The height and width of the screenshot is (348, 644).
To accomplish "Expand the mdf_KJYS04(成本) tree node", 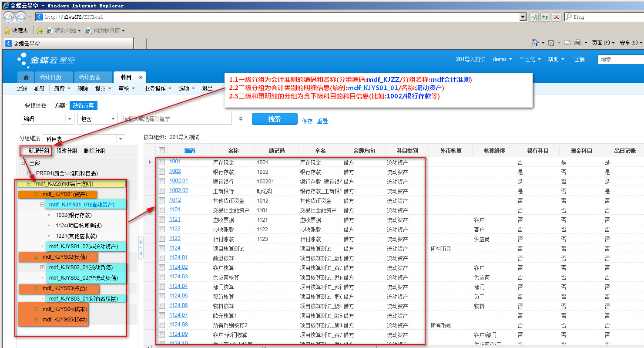I will point(36,309).
